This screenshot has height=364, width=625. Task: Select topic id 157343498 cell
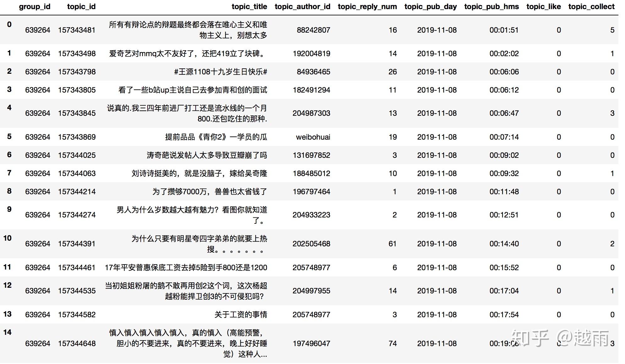pos(77,54)
